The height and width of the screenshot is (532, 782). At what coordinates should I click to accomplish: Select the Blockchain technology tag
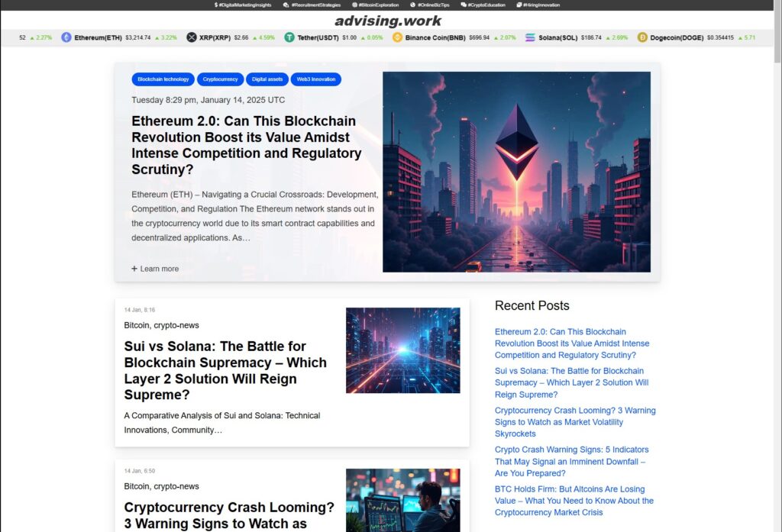[163, 79]
